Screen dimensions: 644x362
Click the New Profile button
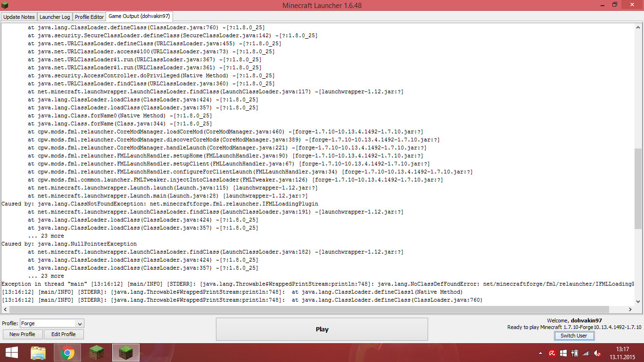pyautogui.click(x=22, y=334)
